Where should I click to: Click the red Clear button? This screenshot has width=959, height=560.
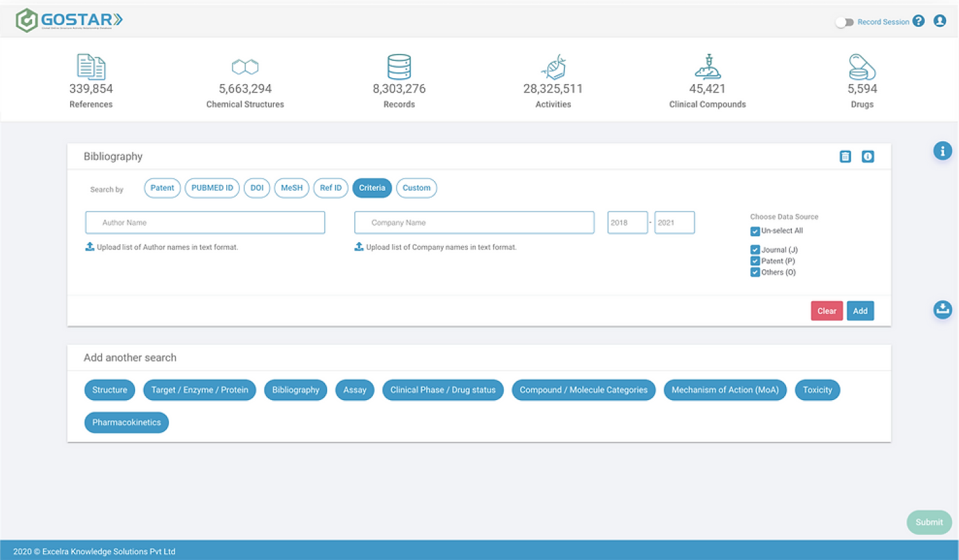(x=827, y=311)
